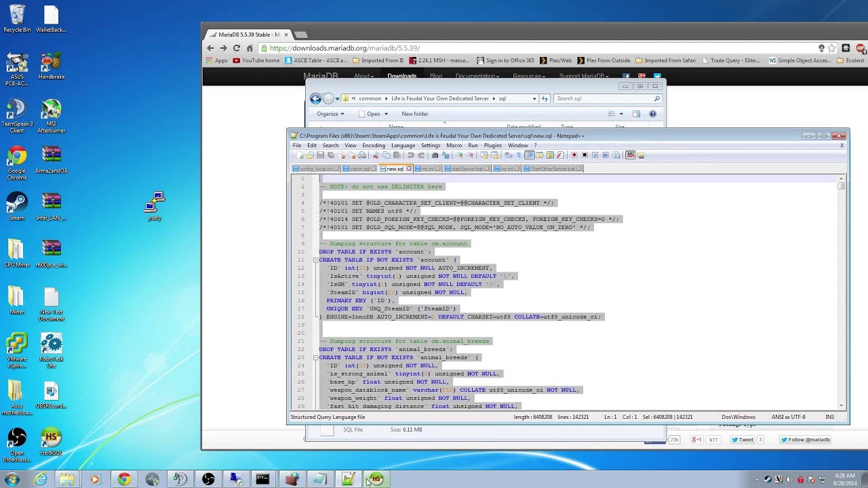
Task: Expand the About menu on MariaDB page
Action: click(363, 76)
